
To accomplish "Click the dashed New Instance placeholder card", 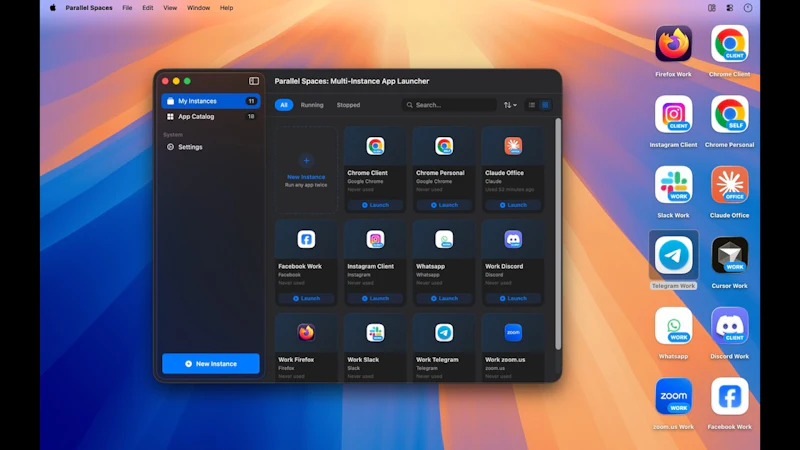I will coord(306,170).
